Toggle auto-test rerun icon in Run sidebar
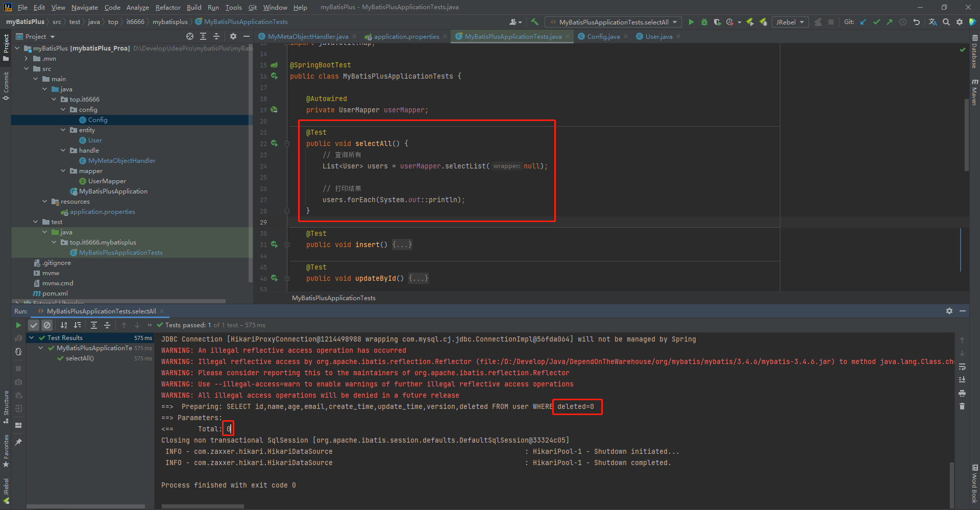 click(x=18, y=351)
